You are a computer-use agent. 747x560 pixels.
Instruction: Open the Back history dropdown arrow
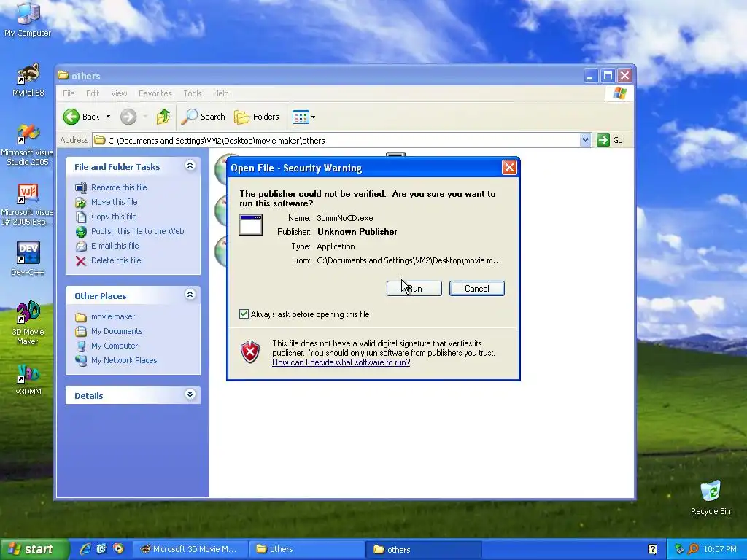tap(108, 117)
